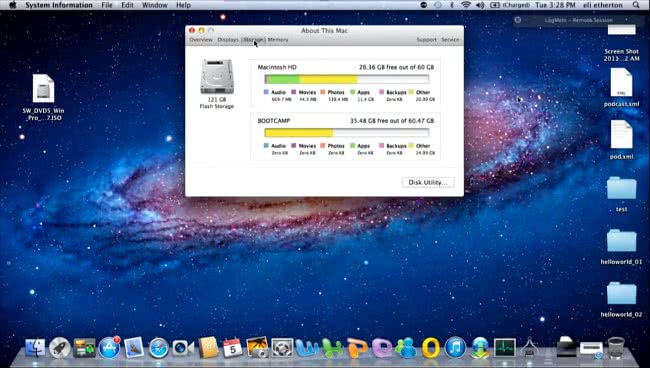This screenshot has height=368, width=650.
Task: Open Activity Monitor in the dock
Action: click(504, 348)
